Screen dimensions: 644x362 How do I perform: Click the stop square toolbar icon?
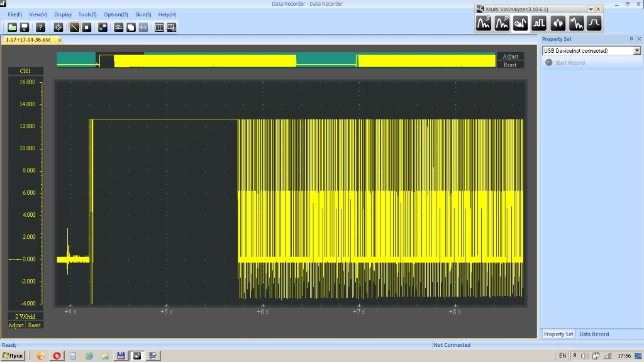tap(87, 27)
